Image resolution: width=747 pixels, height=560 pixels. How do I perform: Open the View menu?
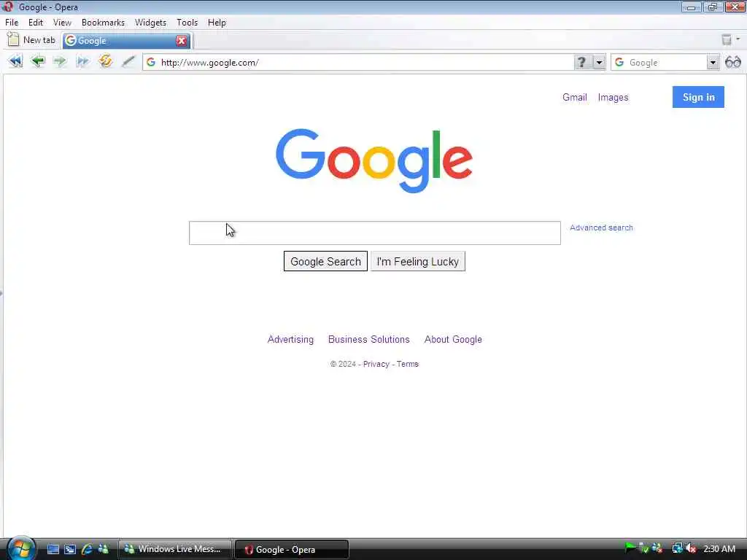click(x=62, y=23)
